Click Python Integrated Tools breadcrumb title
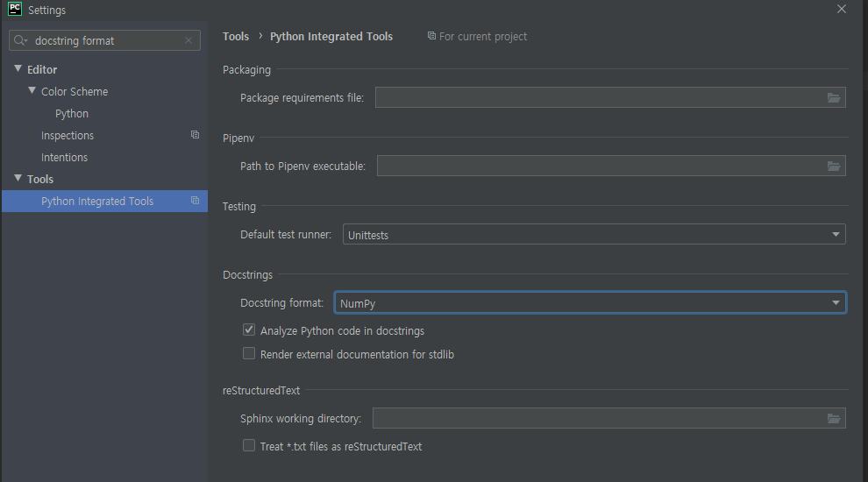 331,37
